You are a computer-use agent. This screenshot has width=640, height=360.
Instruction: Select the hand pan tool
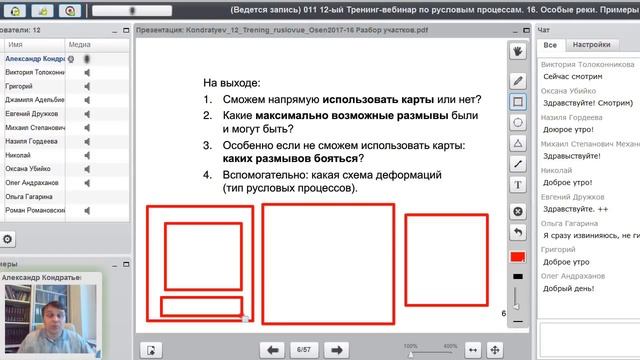point(518,51)
